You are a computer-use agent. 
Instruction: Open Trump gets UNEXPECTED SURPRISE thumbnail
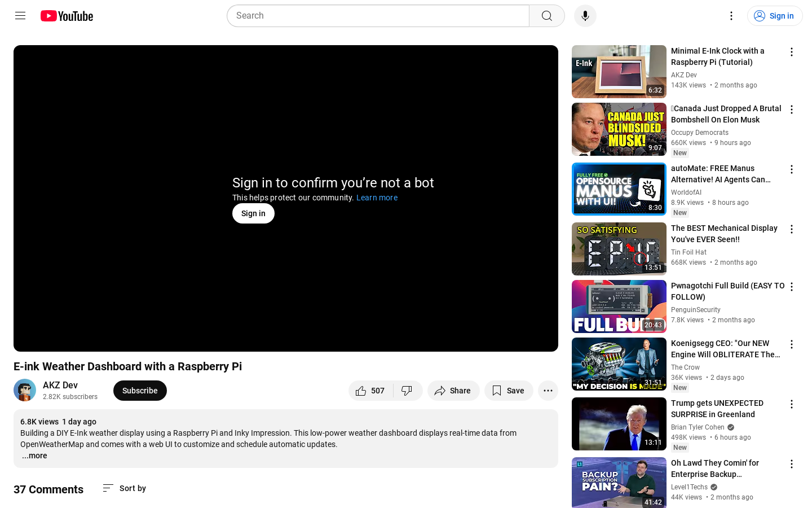pos(619,424)
